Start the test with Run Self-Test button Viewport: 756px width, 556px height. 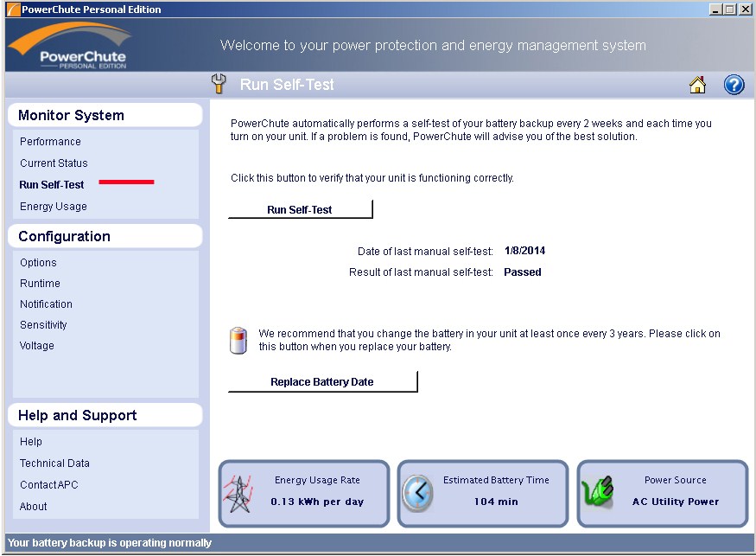[300, 209]
